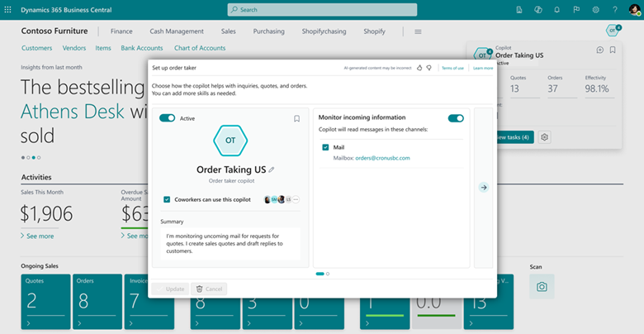Open the hamburger more-menu in navigation

[418, 31]
